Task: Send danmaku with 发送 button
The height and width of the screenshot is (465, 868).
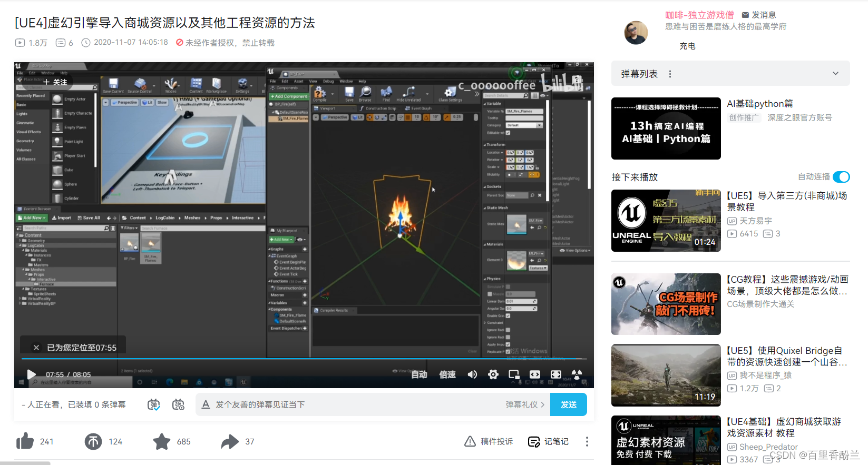Action: (569, 404)
